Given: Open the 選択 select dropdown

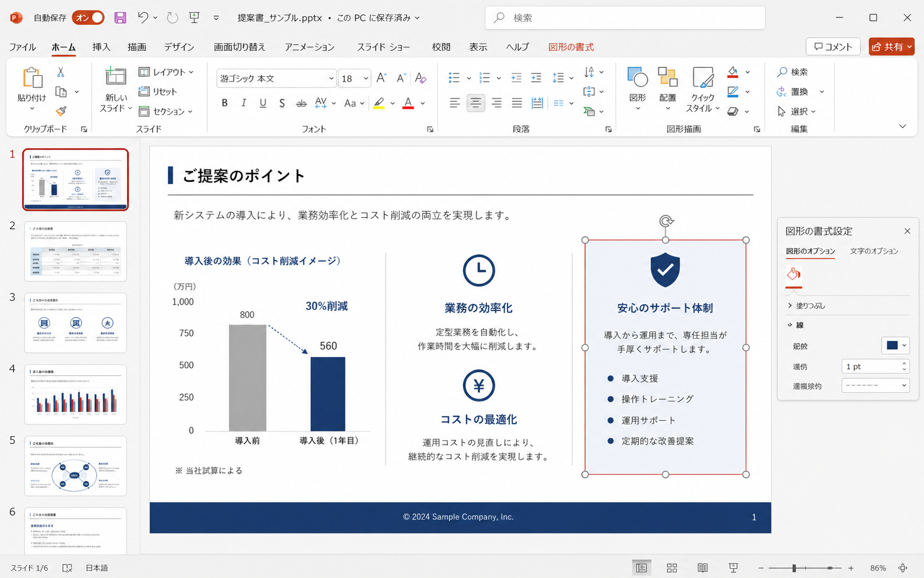Looking at the screenshot, I should point(796,111).
